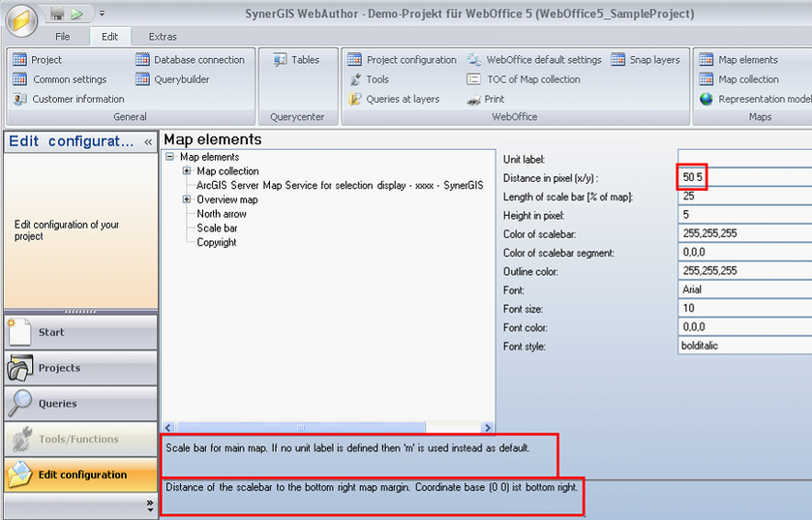Click the Queries at layers icon
The height and width of the screenshot is (520, 812).
(355, 99)
